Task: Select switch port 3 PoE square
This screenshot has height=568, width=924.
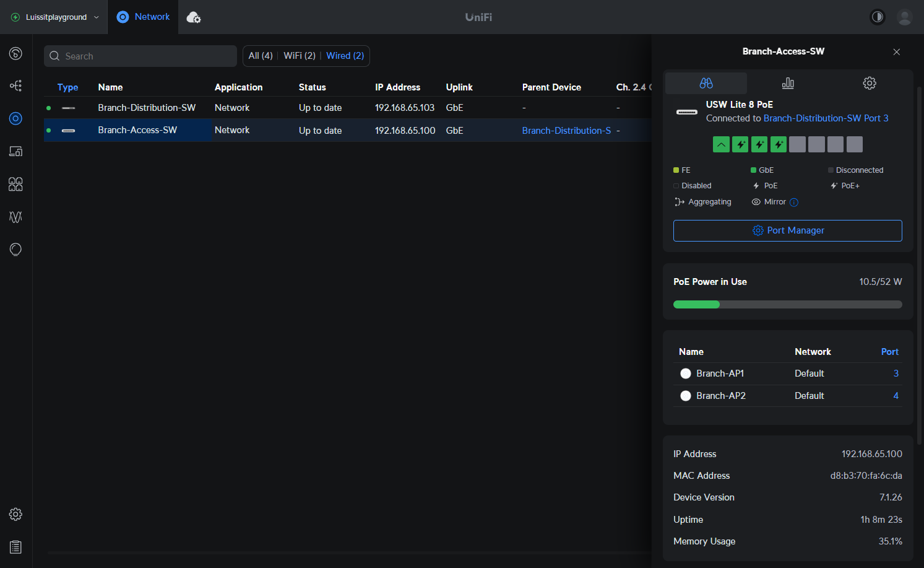Action: (x=759, y=144)
